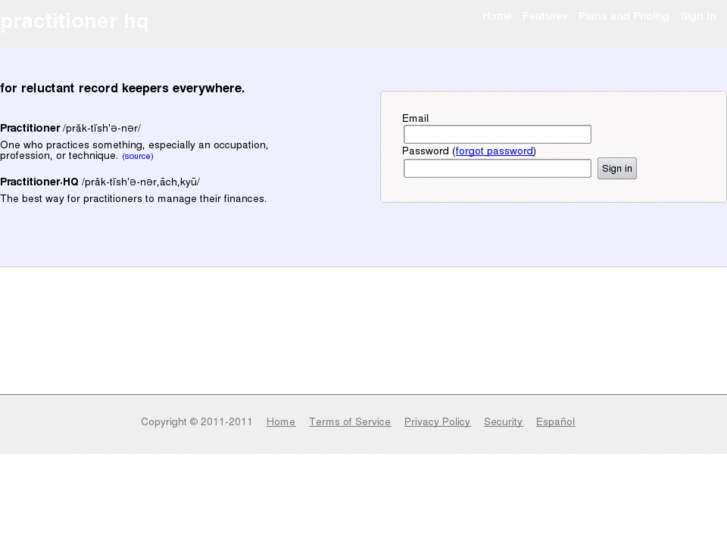Go to Features in the top navigation
Viewport: 727px width, 545px height.
coord(545,16)
